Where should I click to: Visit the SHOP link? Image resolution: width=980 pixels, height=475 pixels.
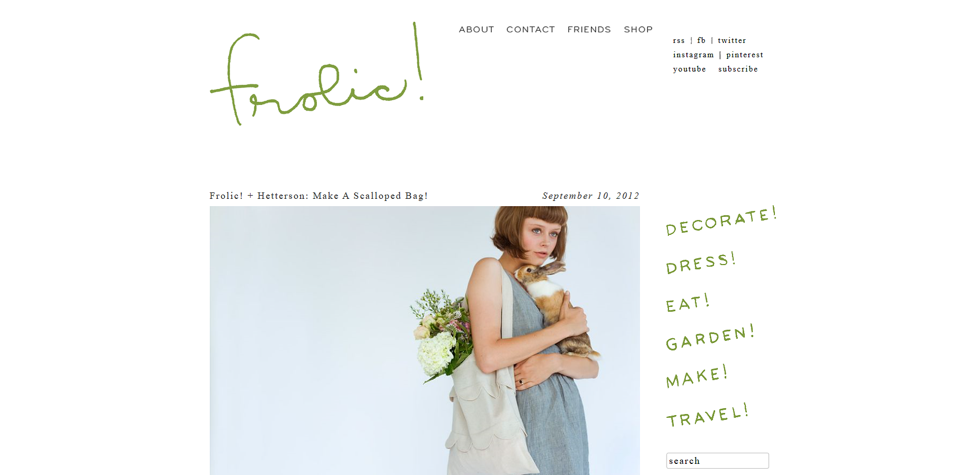[x=638, y=30]
